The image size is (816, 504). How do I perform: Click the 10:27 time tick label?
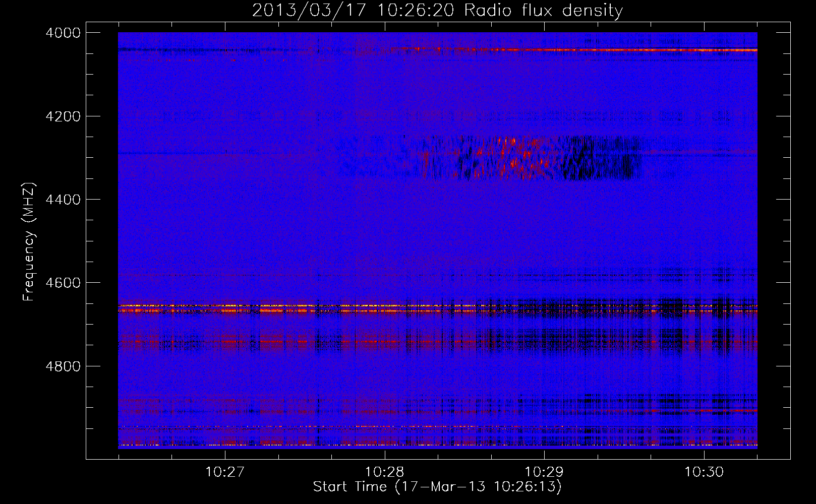(225, 472)
